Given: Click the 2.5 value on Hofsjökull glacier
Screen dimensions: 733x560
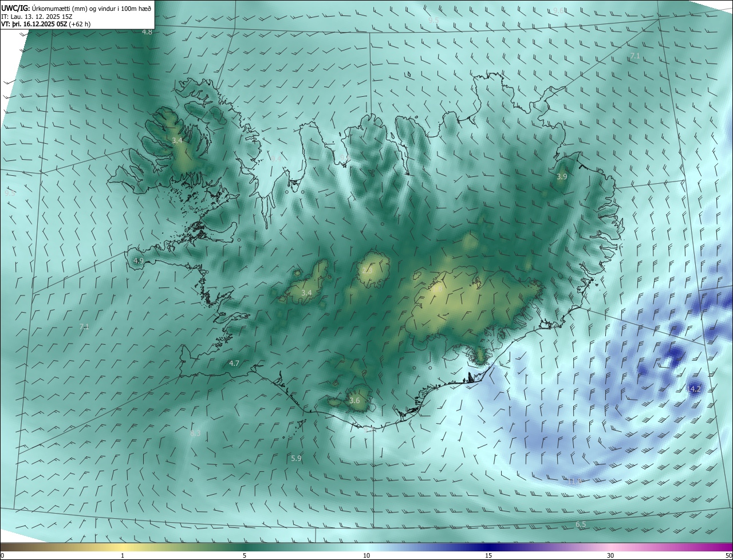Looking at the screenshot, I should point(367,270).
